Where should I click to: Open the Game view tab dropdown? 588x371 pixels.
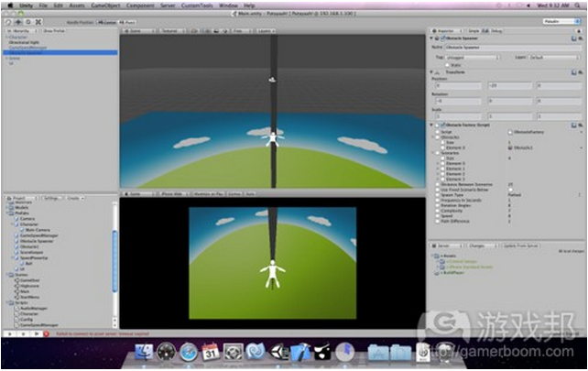pyautogui.click(x=138, y=194)
